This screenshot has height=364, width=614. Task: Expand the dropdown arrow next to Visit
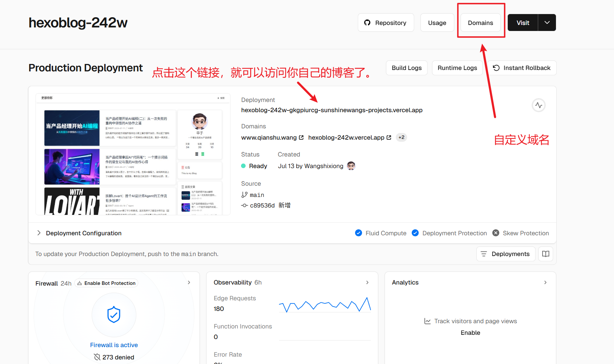tap(547, 23)
